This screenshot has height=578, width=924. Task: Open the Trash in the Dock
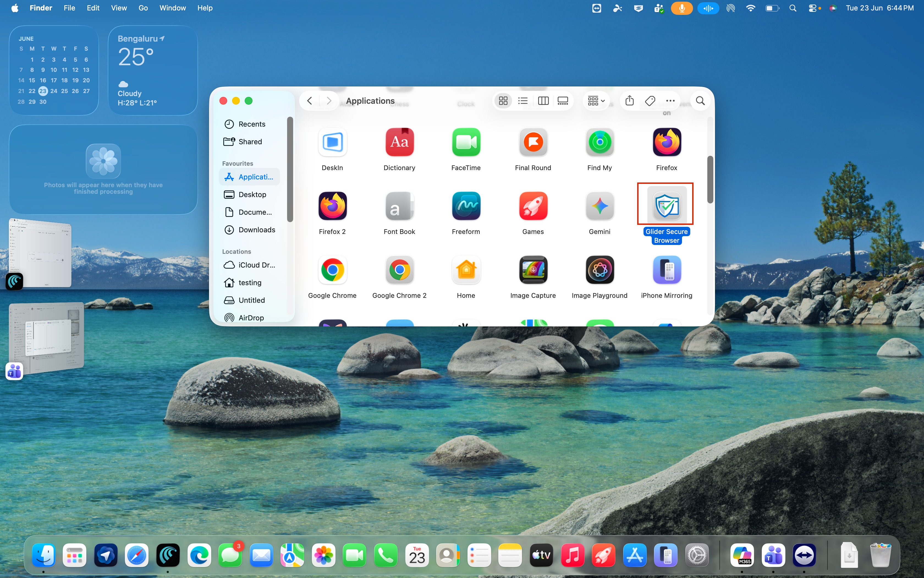[x=881, y=555]
